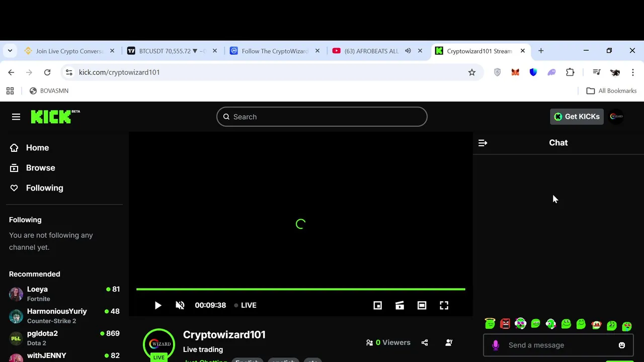Insert the angel halo emote
644x362 pixels.
point(490,324)
